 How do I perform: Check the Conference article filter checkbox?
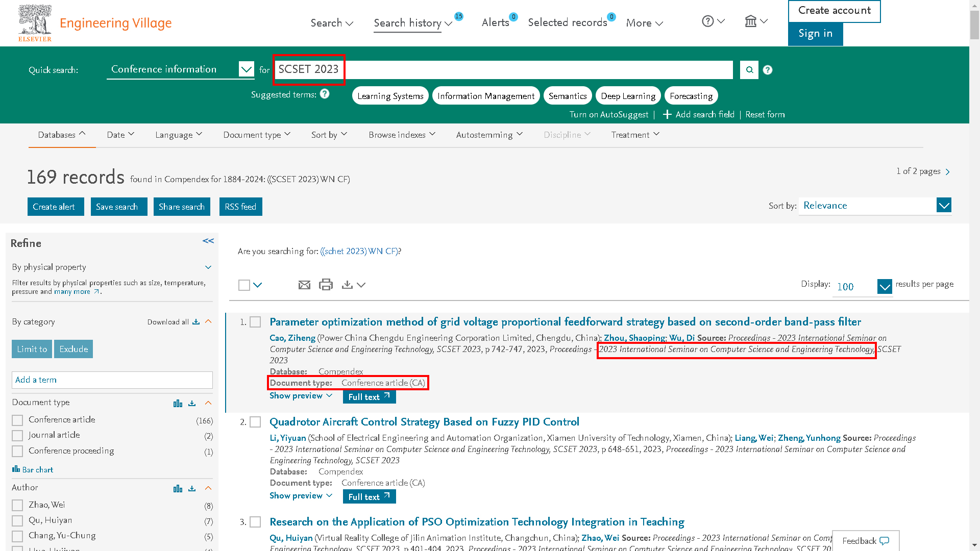click(x=17, y=420)
